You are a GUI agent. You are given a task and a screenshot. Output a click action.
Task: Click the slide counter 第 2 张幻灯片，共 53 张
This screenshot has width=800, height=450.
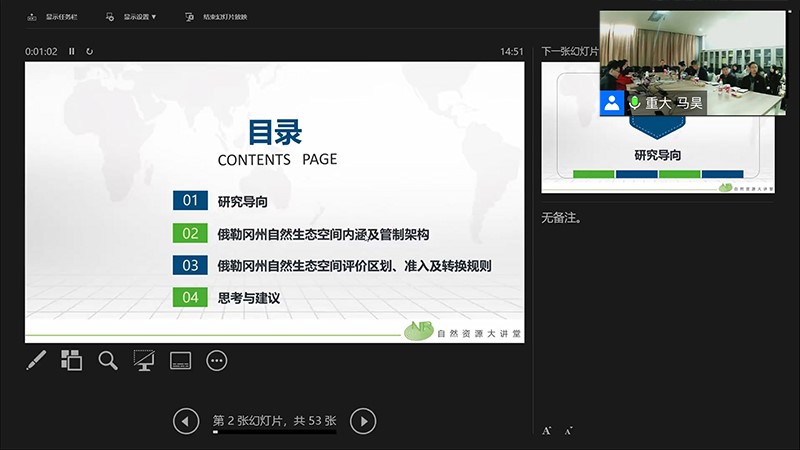pos(274,420)
